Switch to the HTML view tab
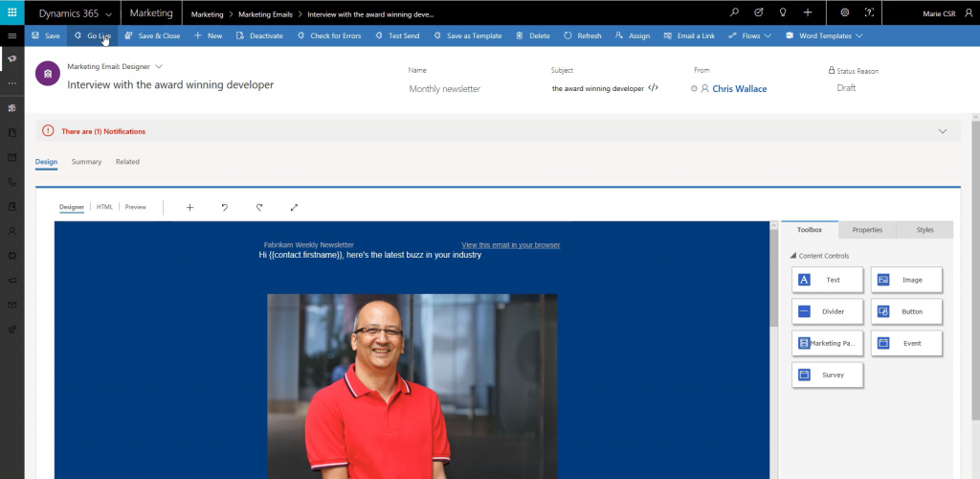Screen dimensions: 980x479 (x=104, y=207)
